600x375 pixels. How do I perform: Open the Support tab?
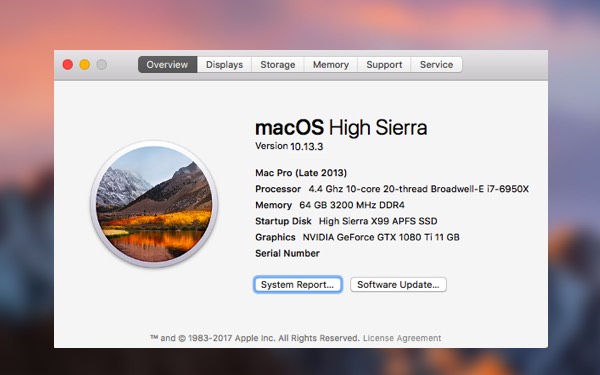tap(384, 65)
